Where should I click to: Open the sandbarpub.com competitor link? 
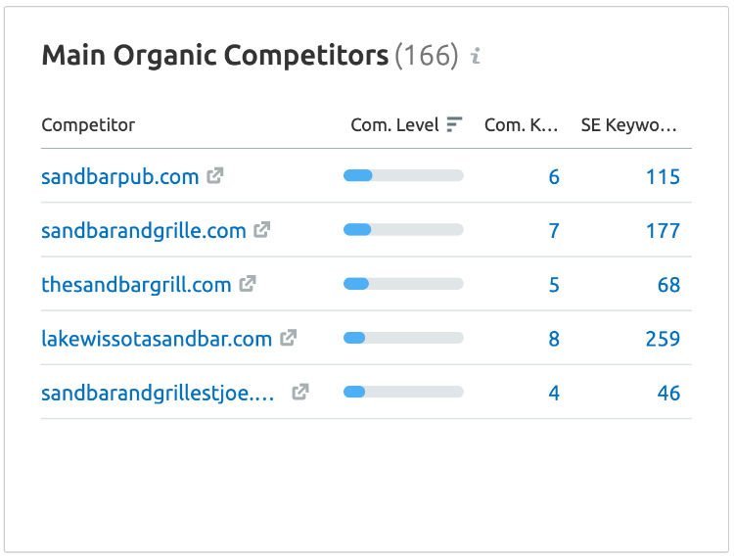120,176
